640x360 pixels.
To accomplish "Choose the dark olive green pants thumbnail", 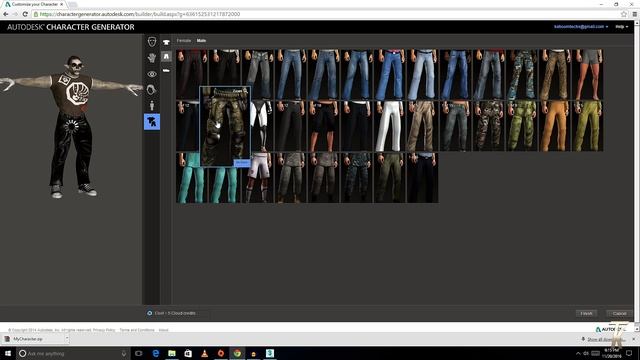I will [x=389, y=178].
